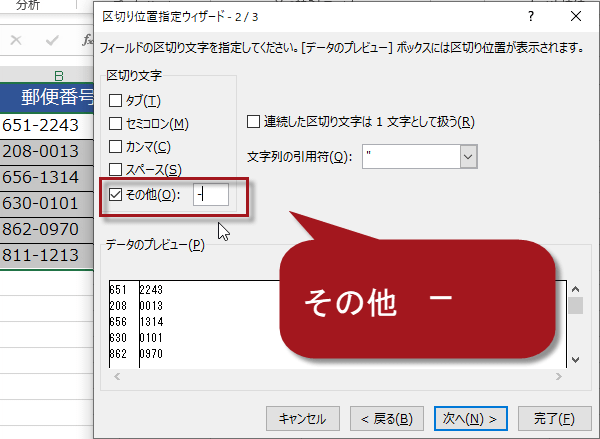Enable the タブ(T) delimiter checkbox
The image size is (600, 439).
tap(115, 101)
